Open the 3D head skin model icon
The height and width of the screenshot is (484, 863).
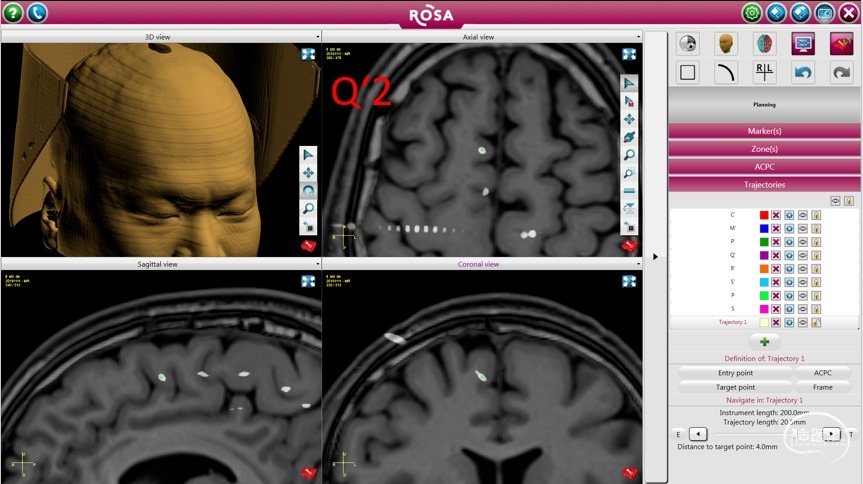pyautogui.click(x=726, y=43)
